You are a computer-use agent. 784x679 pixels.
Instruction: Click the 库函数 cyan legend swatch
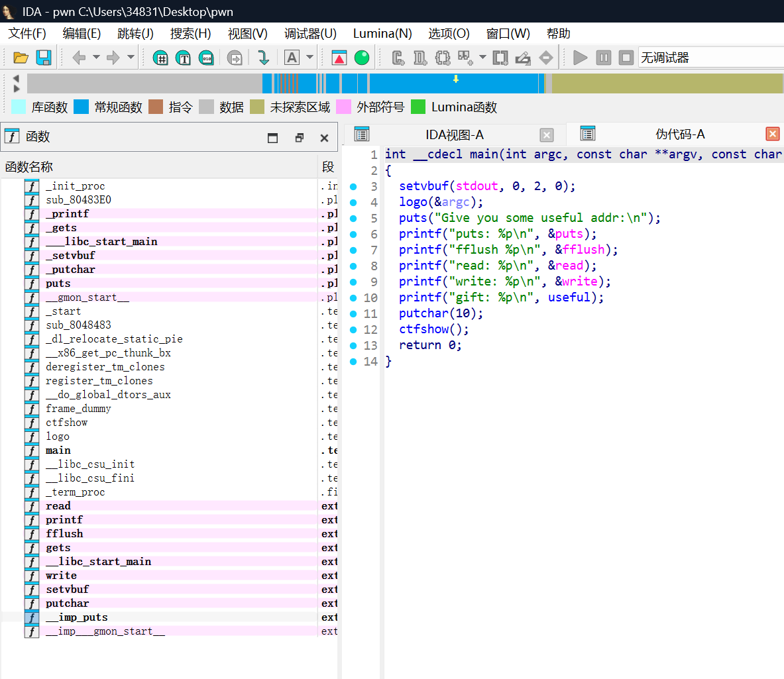pos(19,107)
